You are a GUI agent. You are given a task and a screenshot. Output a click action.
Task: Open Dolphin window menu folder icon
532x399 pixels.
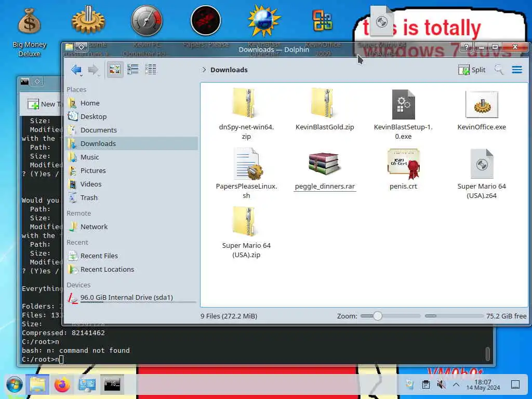coord(70,47)
